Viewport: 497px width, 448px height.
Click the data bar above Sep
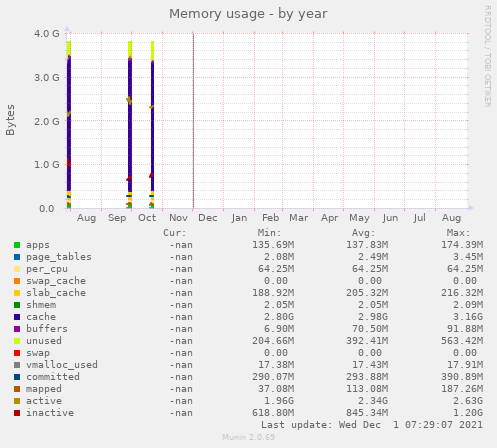tap(130, 125)
